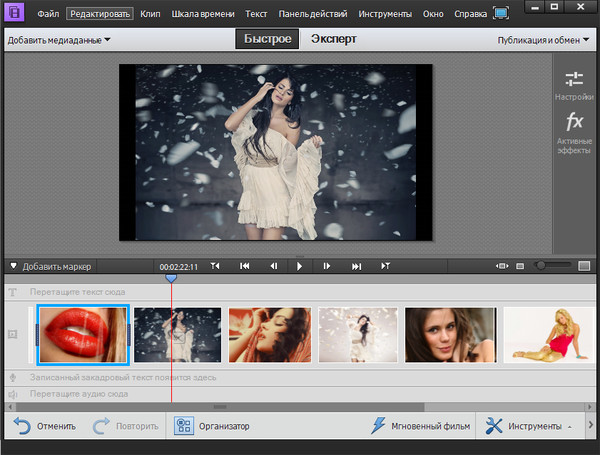Select the red lips clip thumbnail
The height and width of the screenshot is (455, 600).
pos(83,333)
